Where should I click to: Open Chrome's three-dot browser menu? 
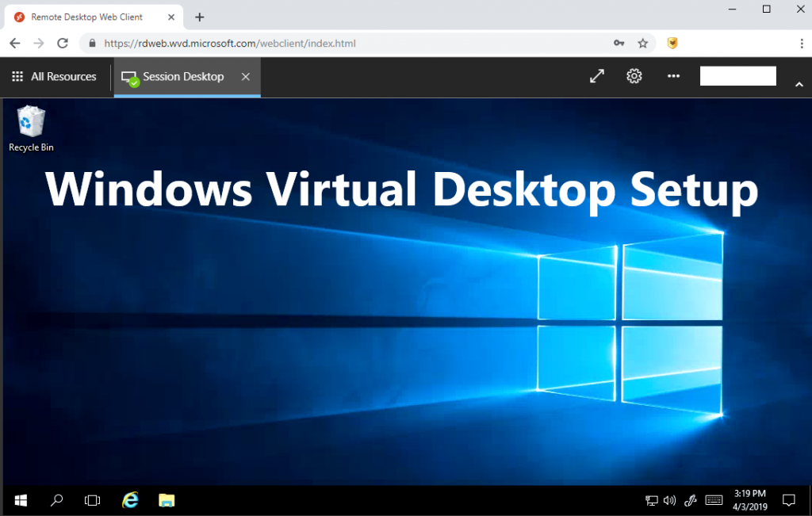pos(802,43)
